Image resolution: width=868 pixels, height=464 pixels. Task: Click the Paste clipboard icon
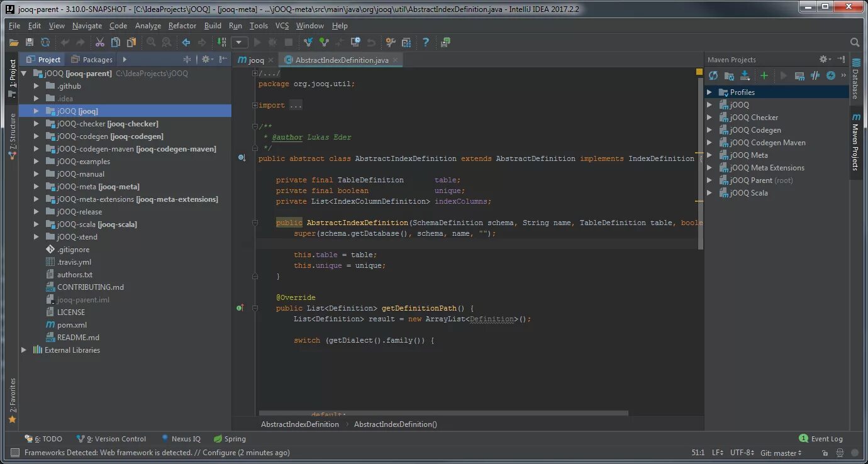point(131,42)
